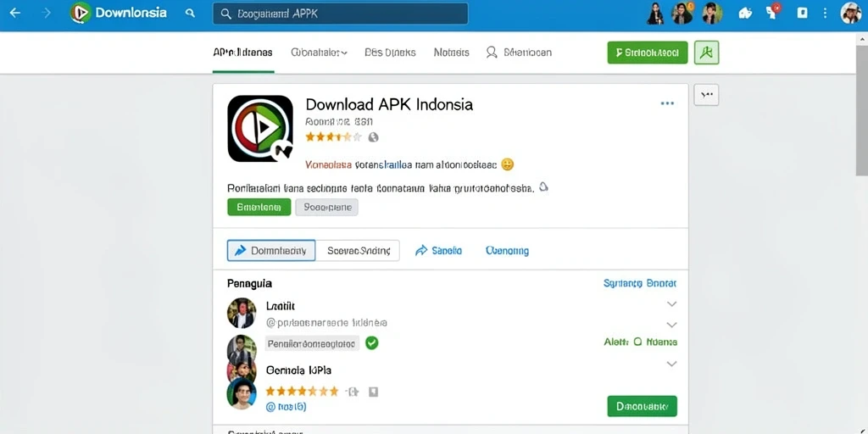Expand the chevron on the gray @ handle row
The width and height of the screenshot is (868, 434).
tap(671, 325)
